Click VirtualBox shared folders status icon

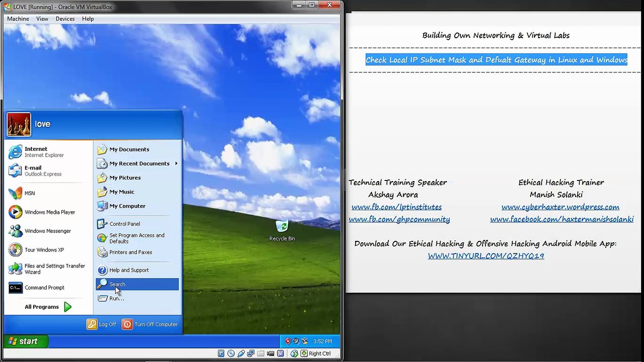point(262,353)
